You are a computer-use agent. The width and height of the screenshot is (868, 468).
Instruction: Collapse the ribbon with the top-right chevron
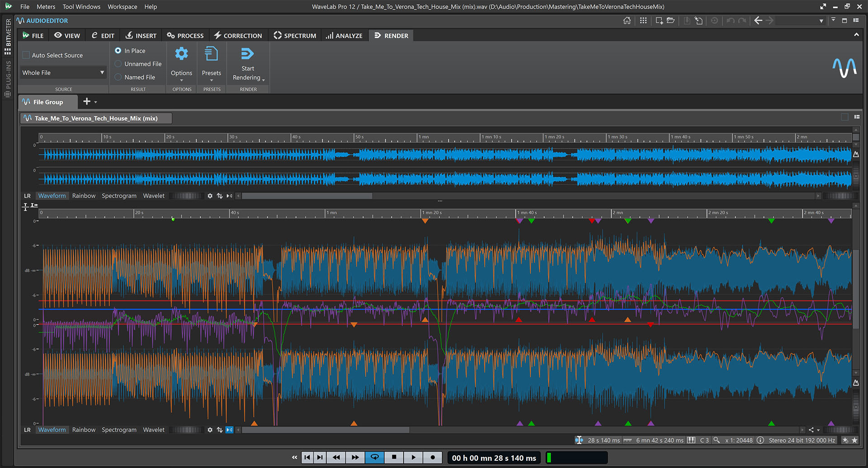point(856,35)
